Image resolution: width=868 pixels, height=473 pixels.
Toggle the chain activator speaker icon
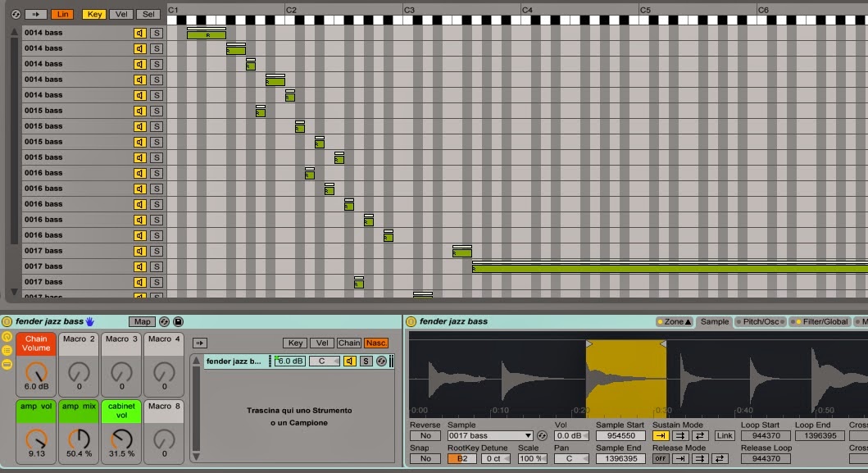click(x=349, y=362)
